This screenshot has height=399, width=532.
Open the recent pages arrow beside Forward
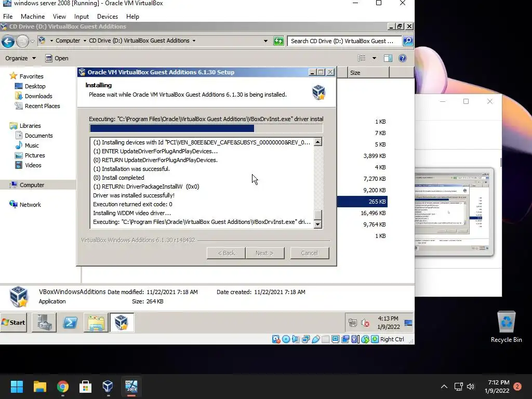(33, 41)
